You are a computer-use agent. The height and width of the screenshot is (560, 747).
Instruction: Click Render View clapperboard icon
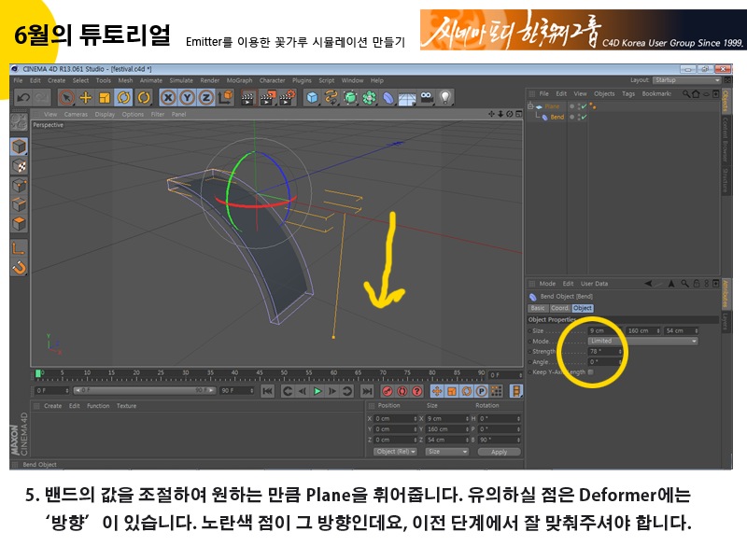click(247, 98)
